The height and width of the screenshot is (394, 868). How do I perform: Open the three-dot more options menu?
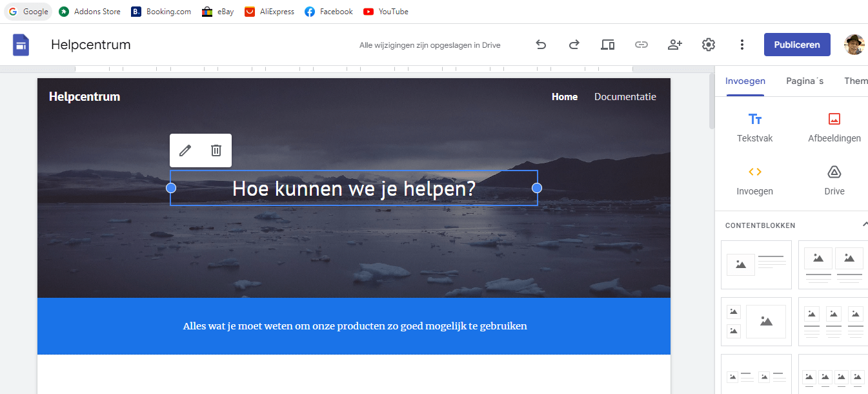(742, 45)
